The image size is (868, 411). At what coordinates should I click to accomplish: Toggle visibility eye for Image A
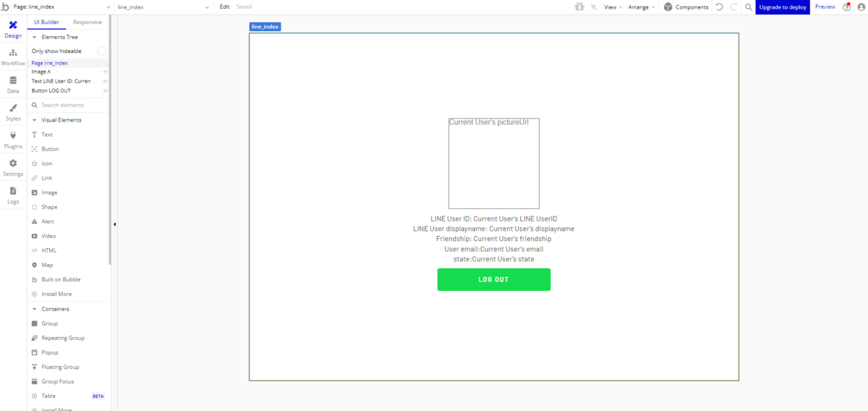point(105,72)
